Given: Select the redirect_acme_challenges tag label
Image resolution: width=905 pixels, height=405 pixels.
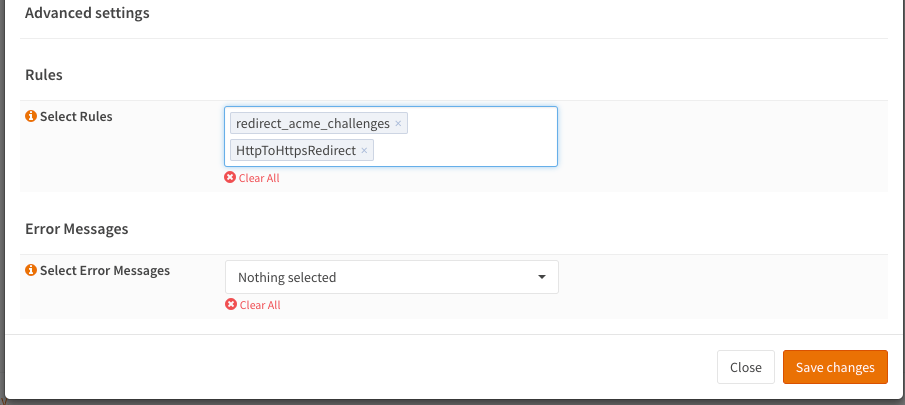Looking at the screenshot, I should [313, 124].
